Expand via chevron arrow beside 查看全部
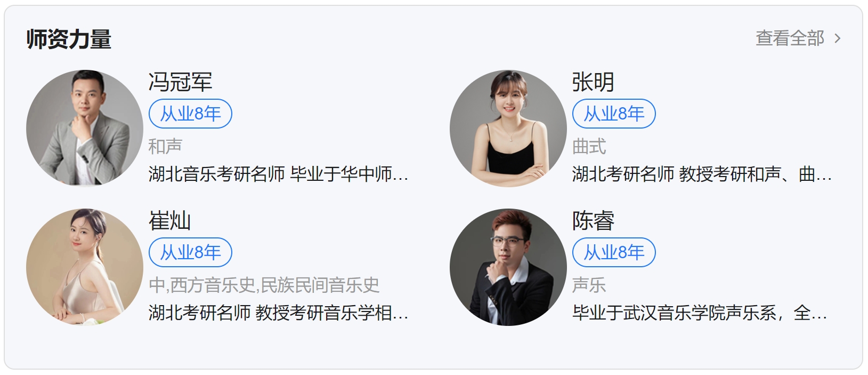Viewport: 868px width, 375px height. tap(838, 38)
